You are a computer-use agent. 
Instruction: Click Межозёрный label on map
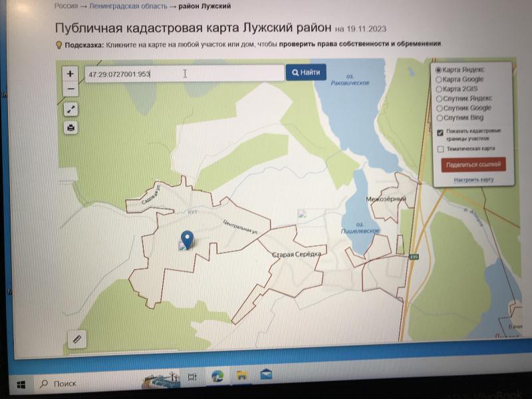(x=386, y=199)
